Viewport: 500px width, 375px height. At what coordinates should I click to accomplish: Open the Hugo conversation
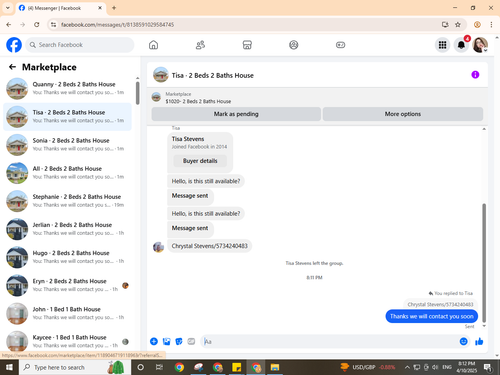click(67, 257)
